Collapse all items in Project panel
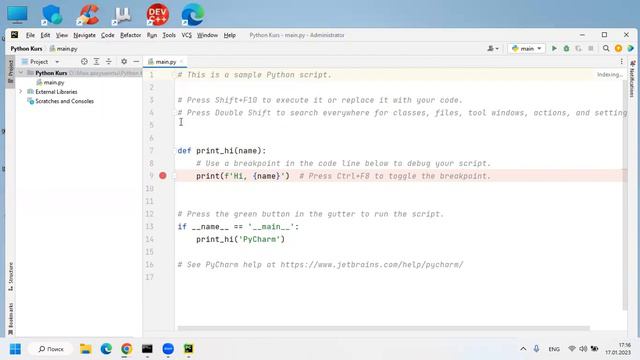Image resolution: width=640 pixels, height=360 pixels. pyautogui.click(x=109, y=62)
